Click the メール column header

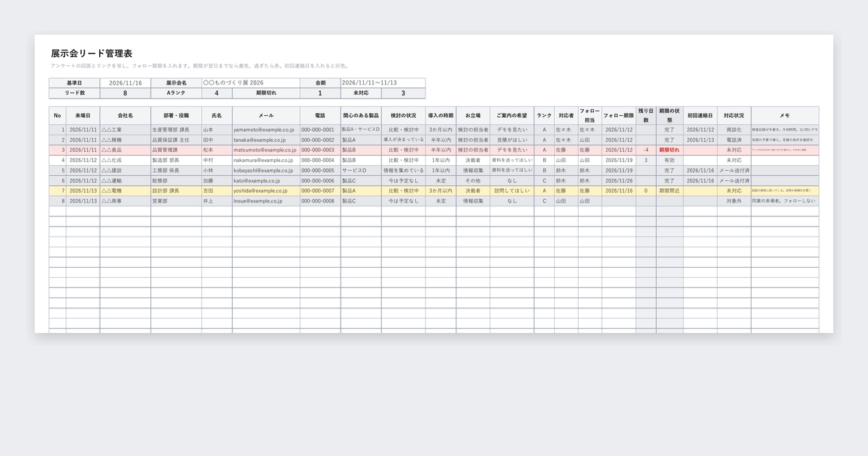[x=266, y=116]
